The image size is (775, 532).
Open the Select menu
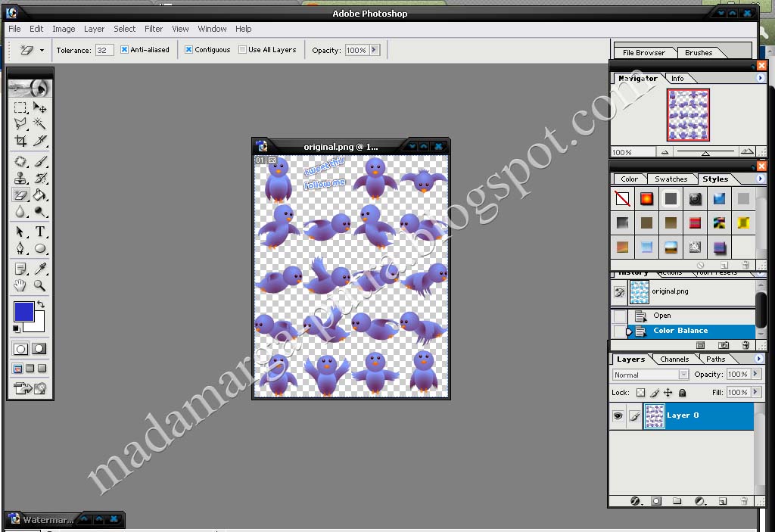[x=125, y=29]
